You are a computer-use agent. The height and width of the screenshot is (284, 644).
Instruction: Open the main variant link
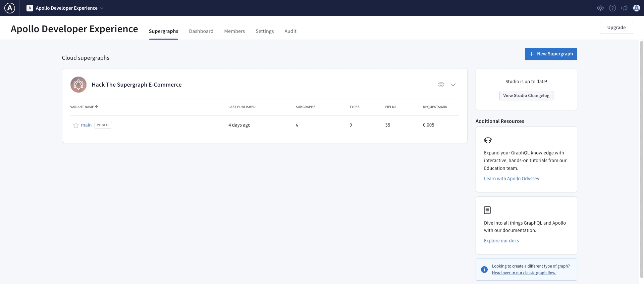tap(86, 125)
